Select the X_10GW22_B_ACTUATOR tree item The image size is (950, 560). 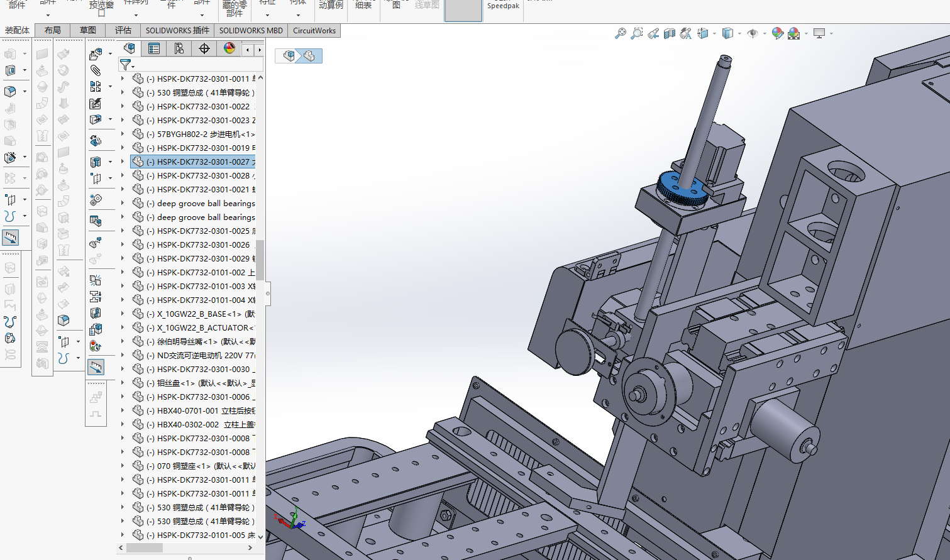pos(195,327)
